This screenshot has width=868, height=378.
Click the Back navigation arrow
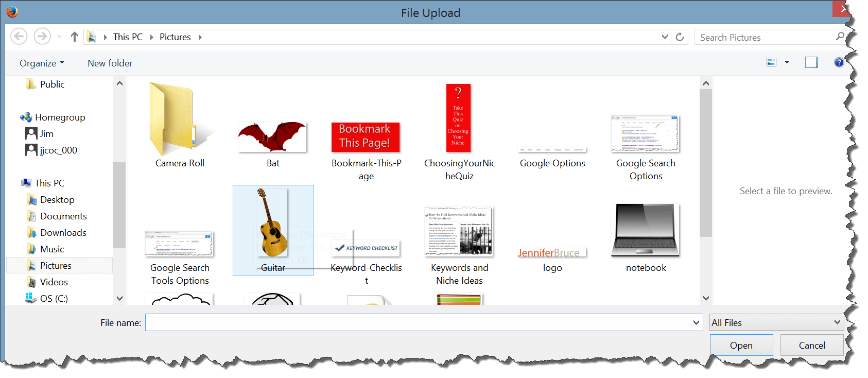(x=19, y=37)
